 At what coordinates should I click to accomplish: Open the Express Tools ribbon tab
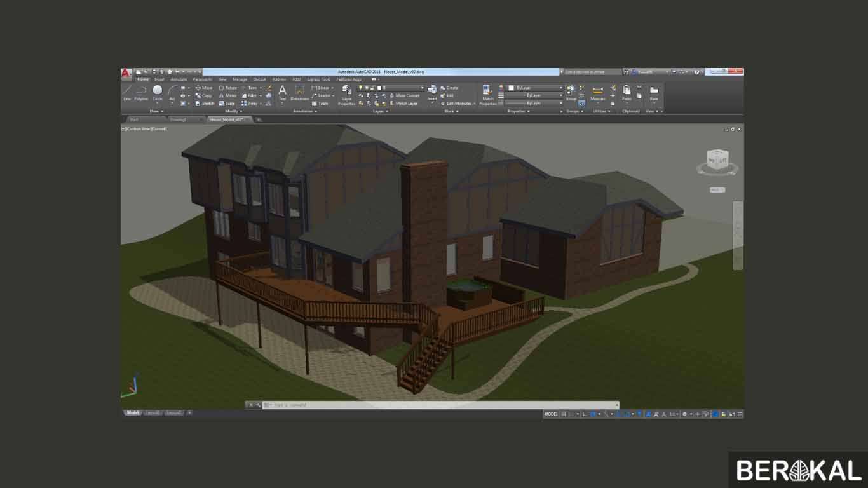pyautogui.click(x=318, y=79)
